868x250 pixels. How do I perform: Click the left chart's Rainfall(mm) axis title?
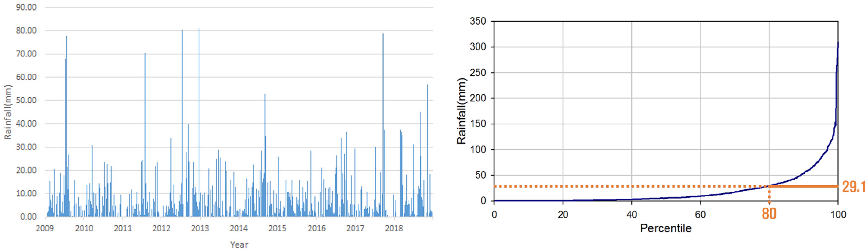pos(7,112)
